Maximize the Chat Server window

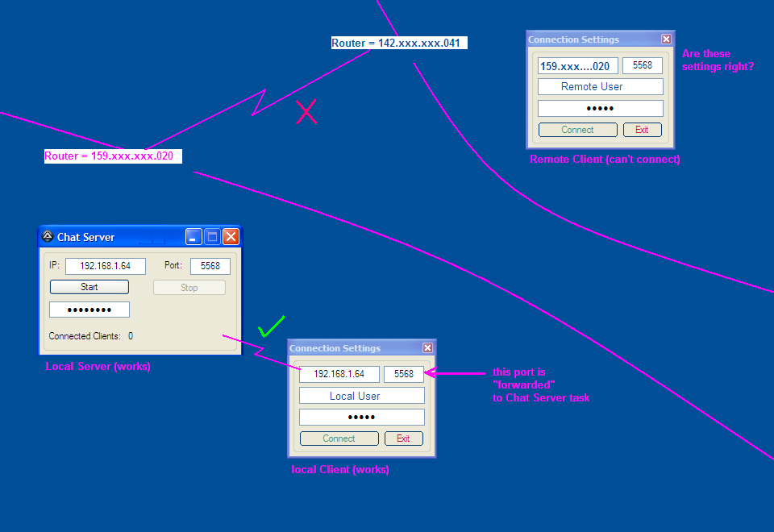point(212,236)
